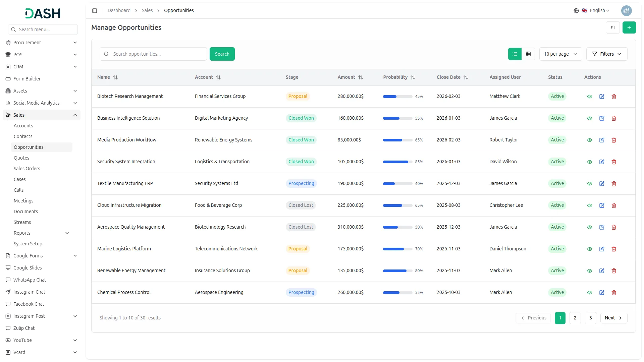Open the 10 per page dropdown
The width and height of the screenshot is (644, 362).
560,54
